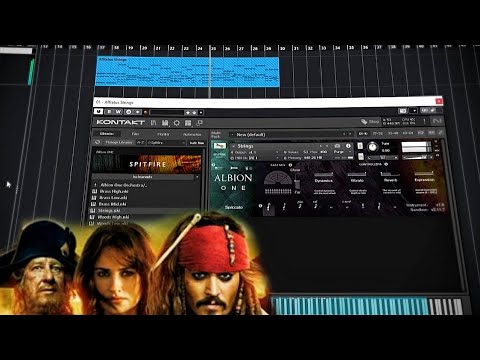The width and height of the screenshot is (480, 360).
Task: Open the Monitor tab in Kontakt browser
Action: click(163, 134)
